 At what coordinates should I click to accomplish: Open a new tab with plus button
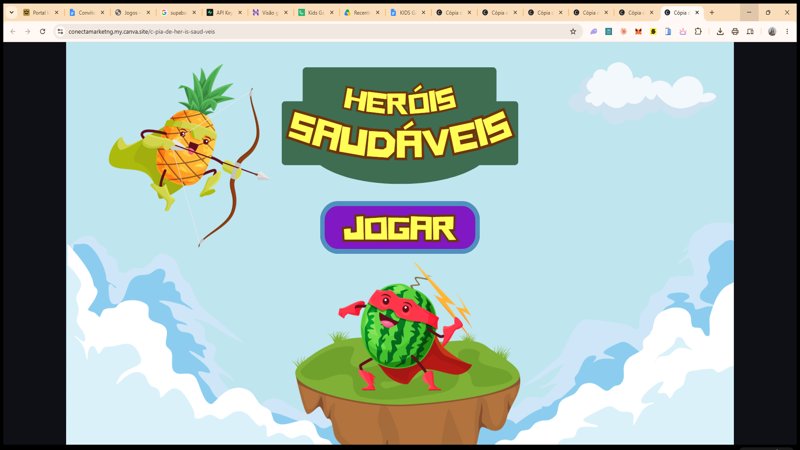712,12
